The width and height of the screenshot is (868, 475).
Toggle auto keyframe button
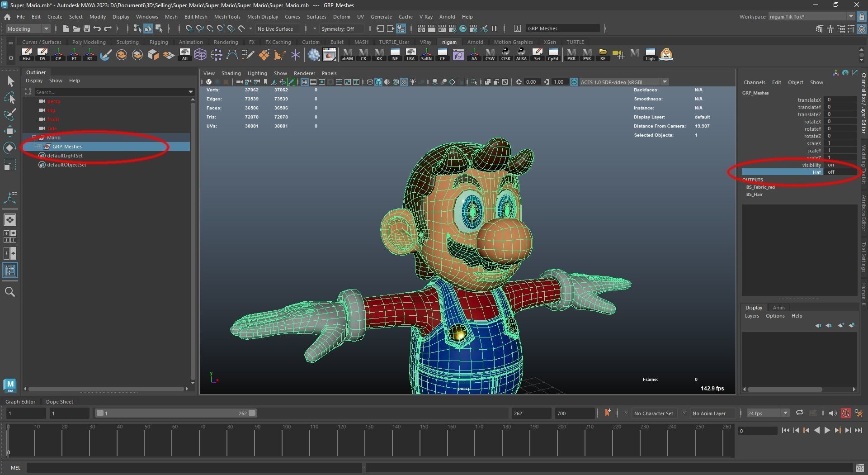point(845,413)
